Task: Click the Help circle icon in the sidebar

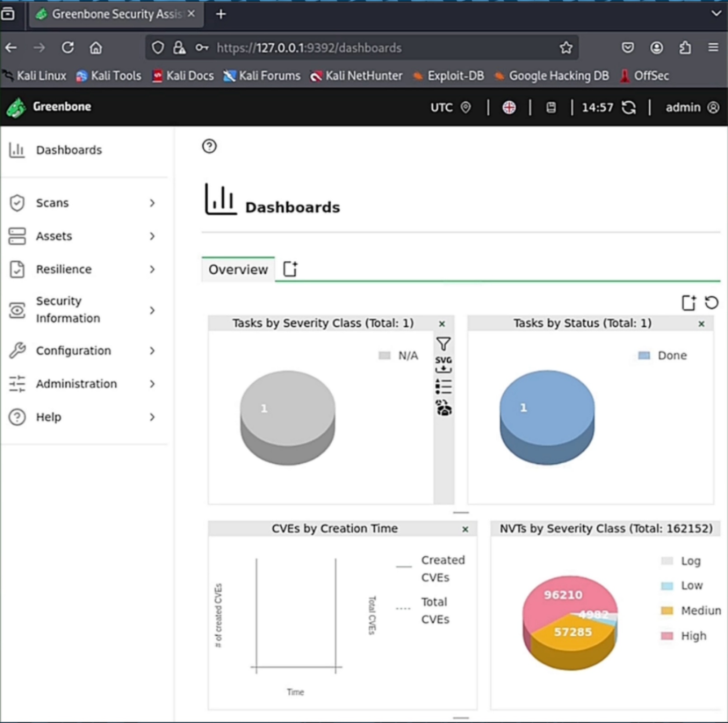Action: coord(17,417)
